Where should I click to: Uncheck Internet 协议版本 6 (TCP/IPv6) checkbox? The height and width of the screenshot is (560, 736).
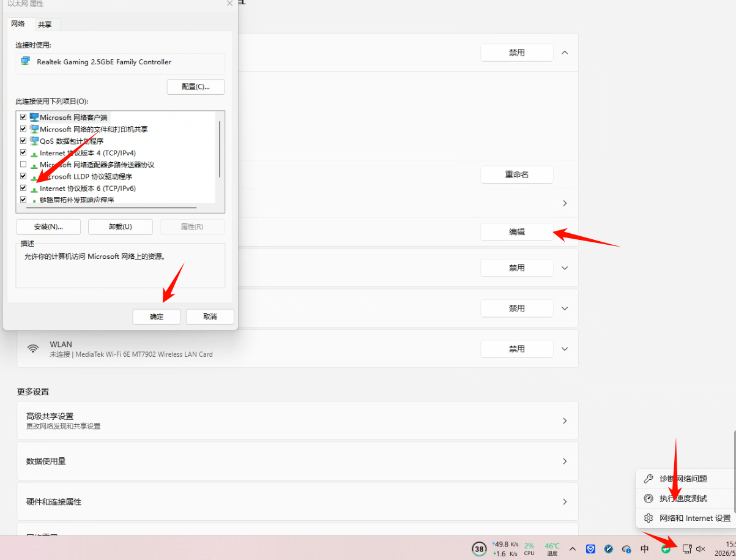pos(23,188)
